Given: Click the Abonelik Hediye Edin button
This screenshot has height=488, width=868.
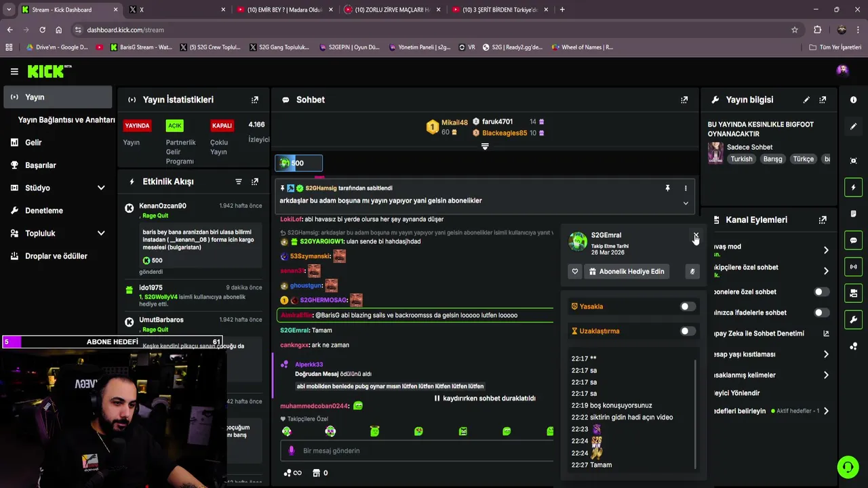Looking at the screenshot, I should coord(627,271).
